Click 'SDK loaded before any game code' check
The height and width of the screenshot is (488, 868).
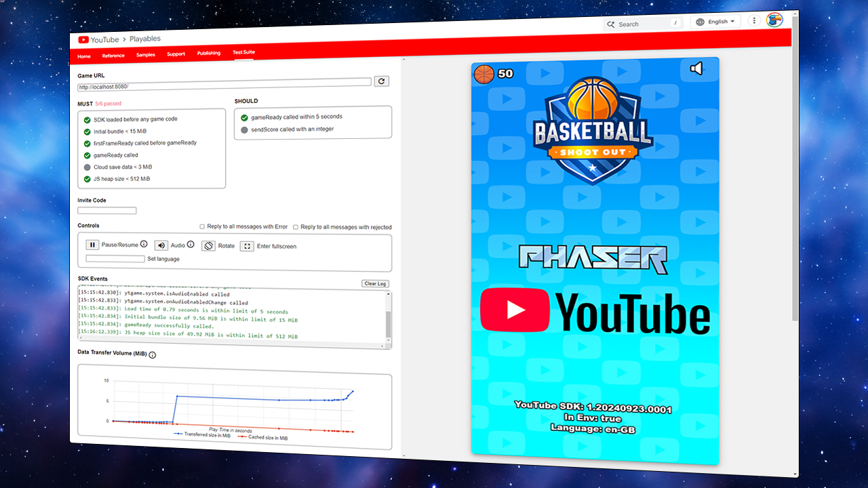(x=87, y=119)
